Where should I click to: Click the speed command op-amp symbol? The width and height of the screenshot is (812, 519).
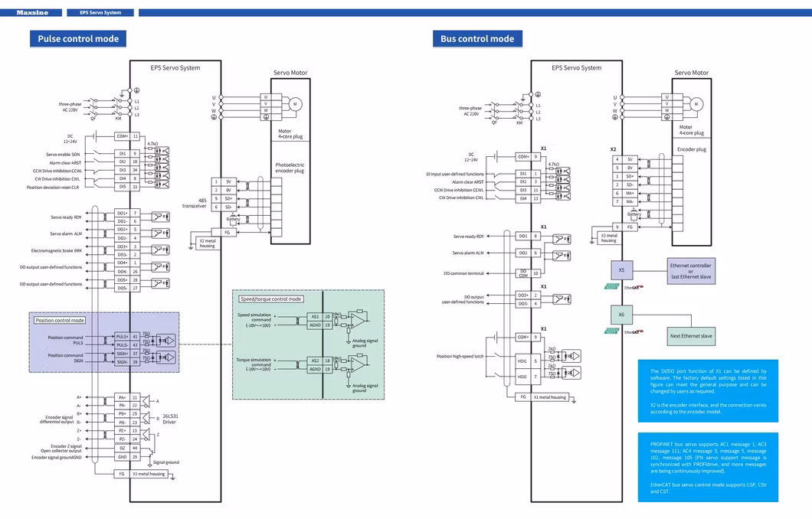(356, 315)
